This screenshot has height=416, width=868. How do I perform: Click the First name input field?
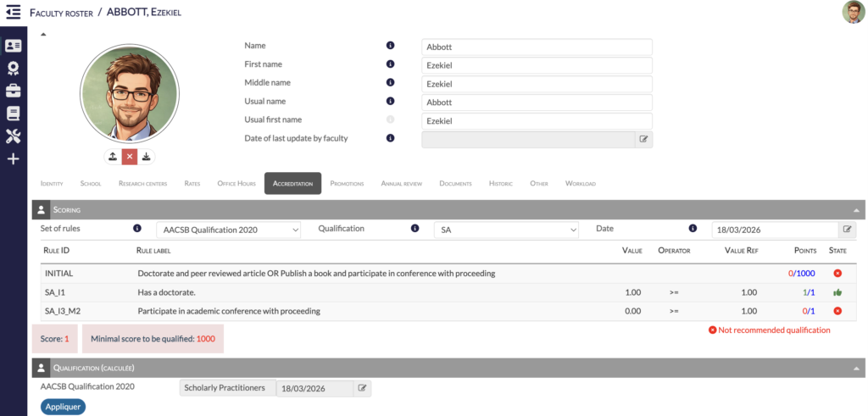pyautogui.click(x=537, y=65)
